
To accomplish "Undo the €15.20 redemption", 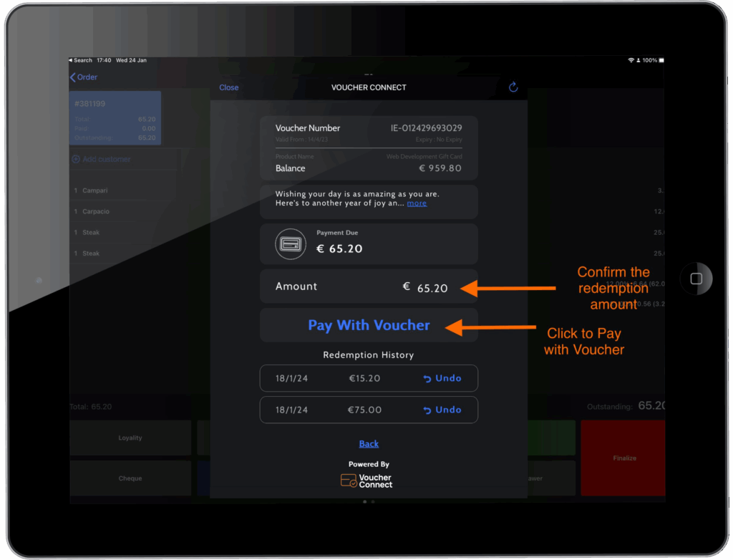I will pos(442,378).
